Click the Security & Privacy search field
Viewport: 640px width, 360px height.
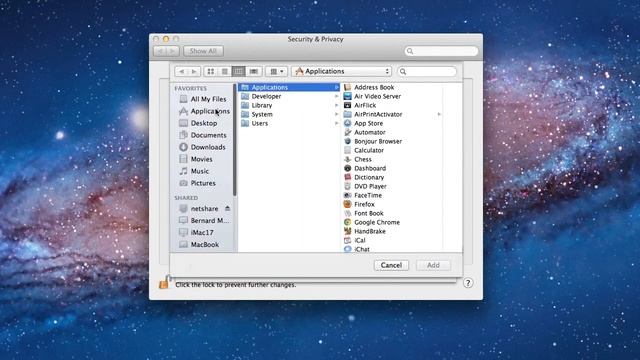(441, 51)
